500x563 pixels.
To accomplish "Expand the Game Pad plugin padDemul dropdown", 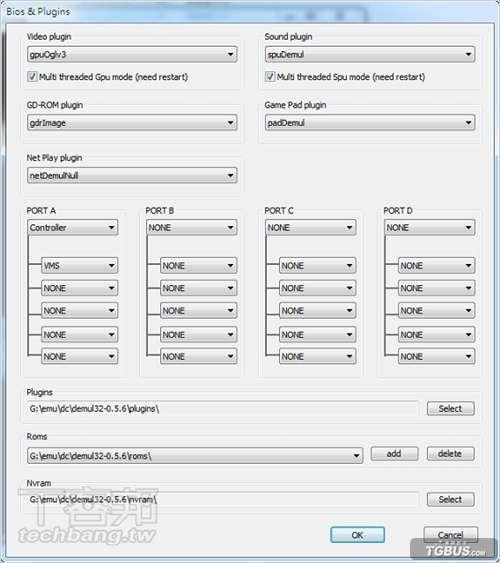I will 370,123.
